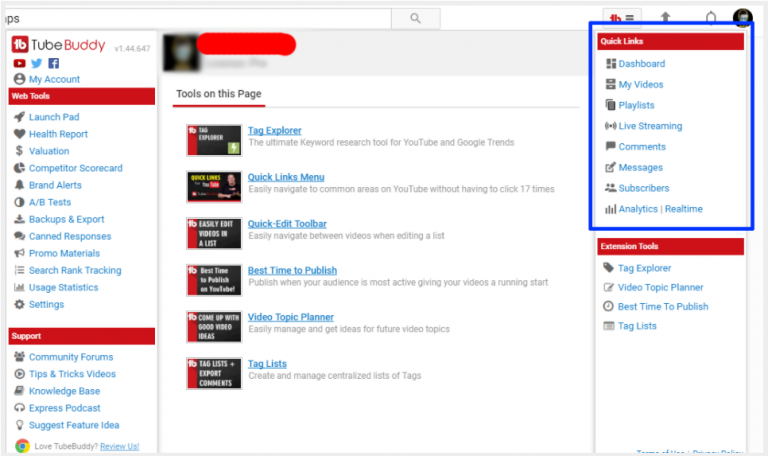The image size is (768, 456).
Task: Click the Suggest Feature Idea lightbulb icon
Action: [x=19, y=425]
